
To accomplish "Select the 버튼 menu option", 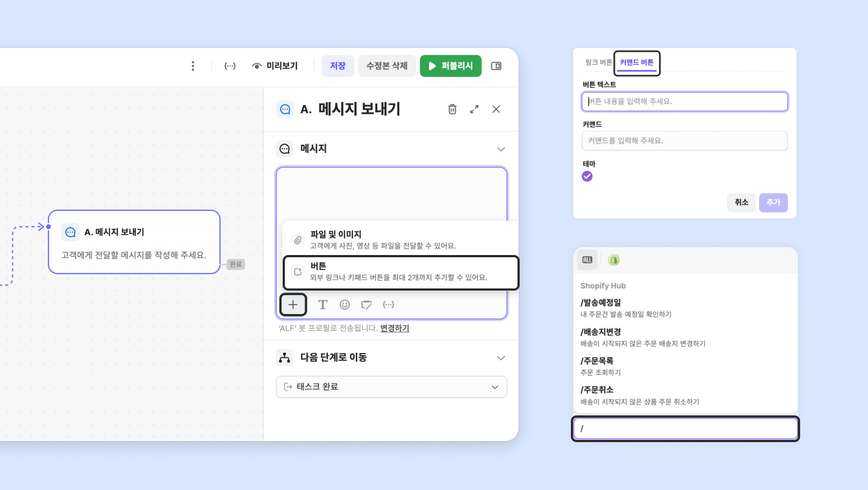I will point(401,272).
